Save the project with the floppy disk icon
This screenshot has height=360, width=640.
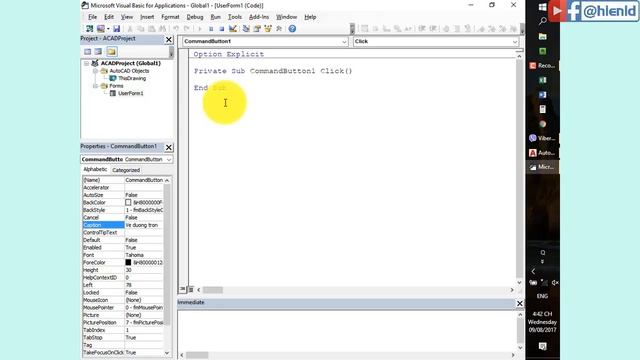pyautogui.click(x=117, y=29)
